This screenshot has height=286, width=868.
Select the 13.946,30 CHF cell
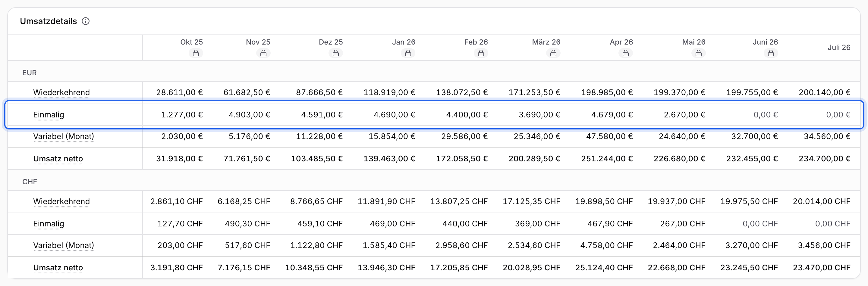[386, 268]
